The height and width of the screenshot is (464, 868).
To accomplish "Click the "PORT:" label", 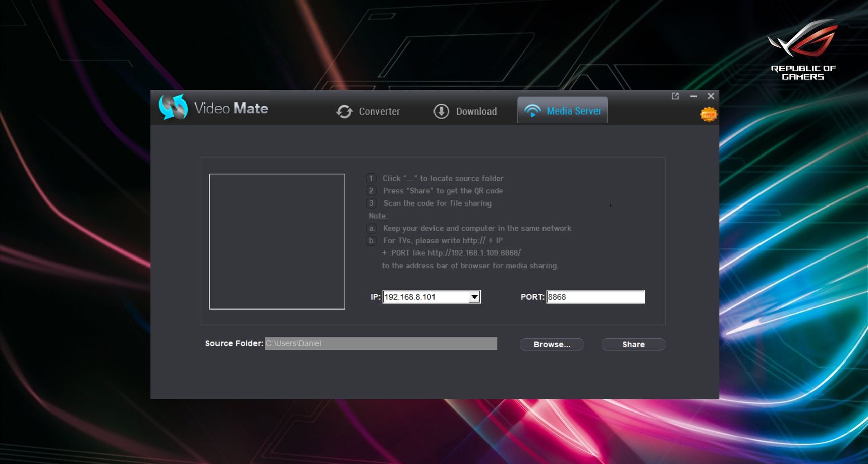I will pyautogui.click(x=532, y=297).
